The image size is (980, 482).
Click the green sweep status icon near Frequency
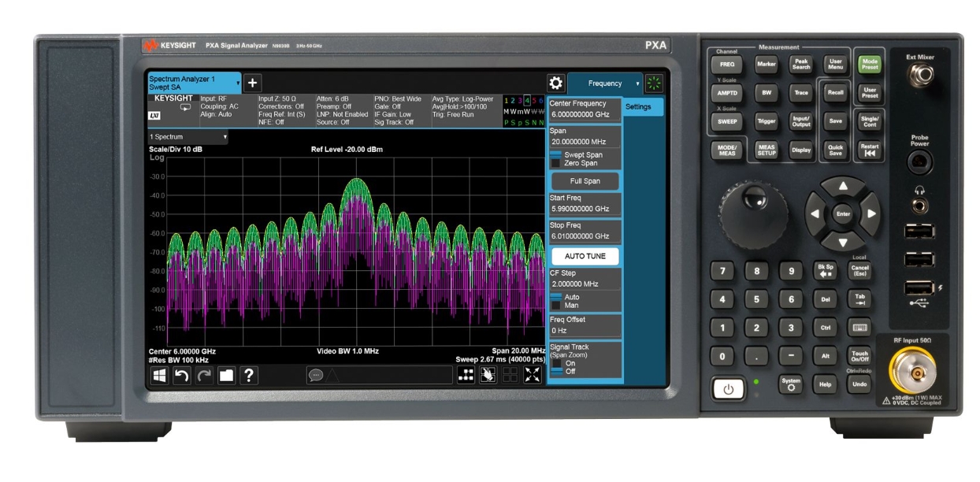tap(655, 81)
